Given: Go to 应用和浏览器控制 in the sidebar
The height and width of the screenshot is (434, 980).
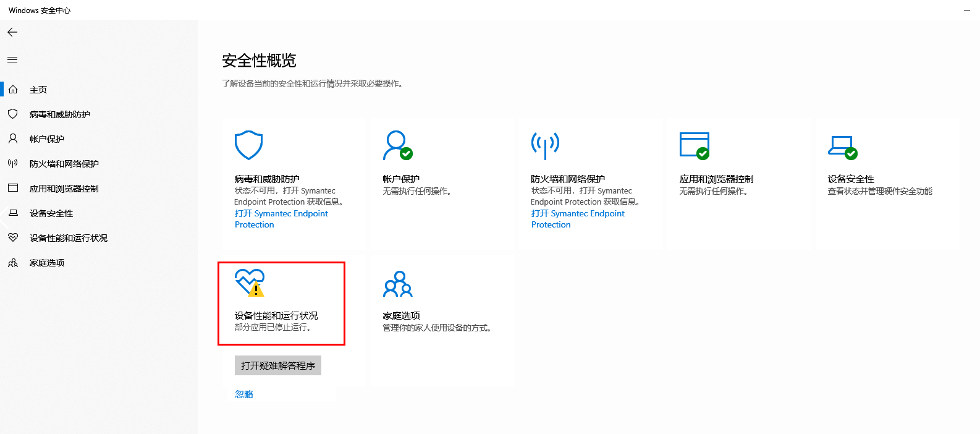Looking at the screenshot, I should [64, 189].
